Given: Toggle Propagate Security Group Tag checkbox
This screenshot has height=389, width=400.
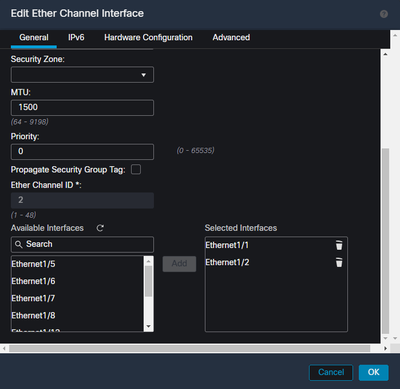Looking at the screenshot, I should tap(136, 169).
